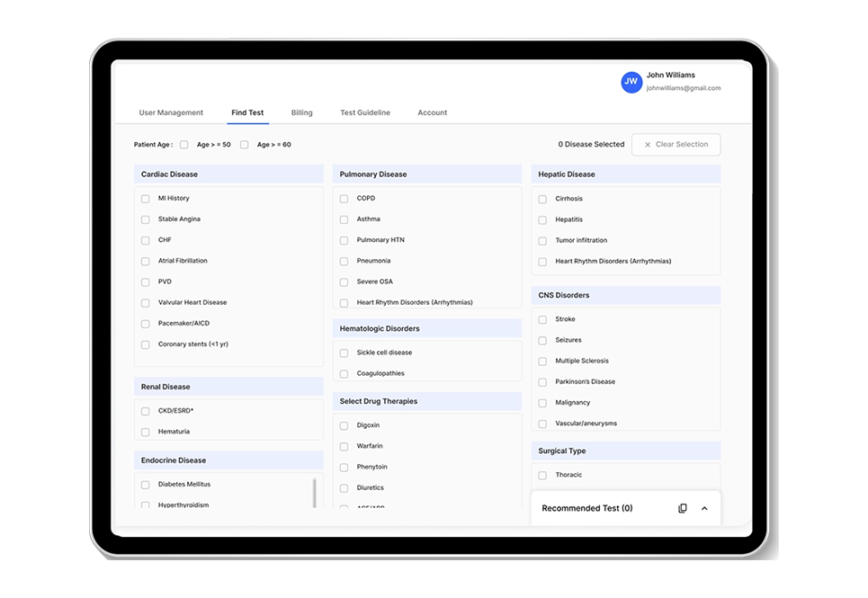Check Sickle cell disease option

pos(344,353)
